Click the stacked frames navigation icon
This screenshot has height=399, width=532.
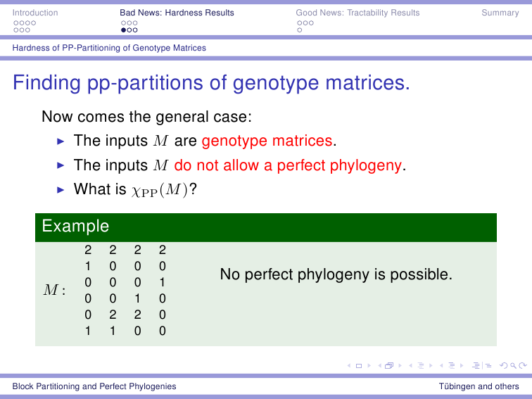(389, 366)
